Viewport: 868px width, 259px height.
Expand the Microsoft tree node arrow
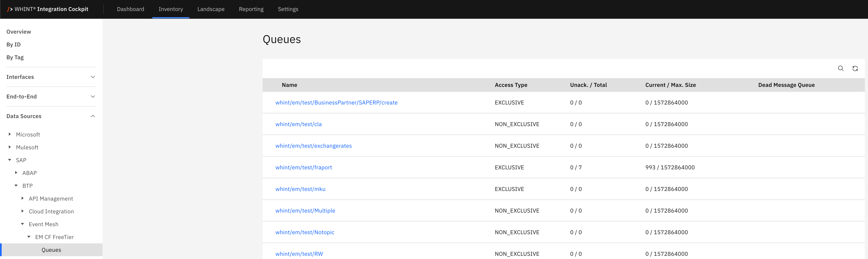pos(10,134)
